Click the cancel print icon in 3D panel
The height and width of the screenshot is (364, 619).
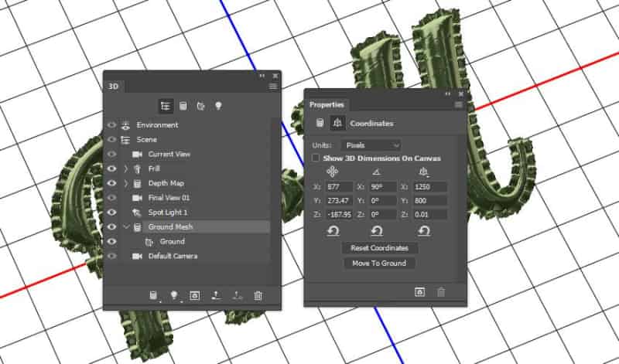237,295
